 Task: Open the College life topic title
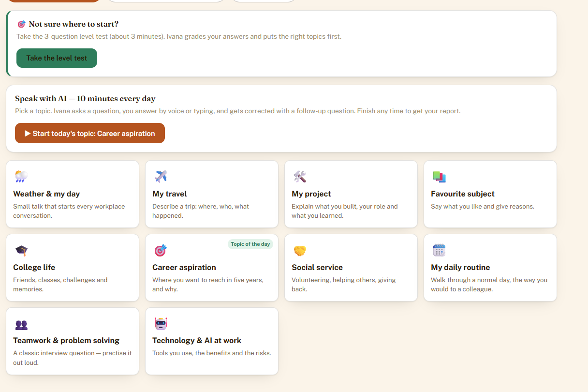(34, 267)
